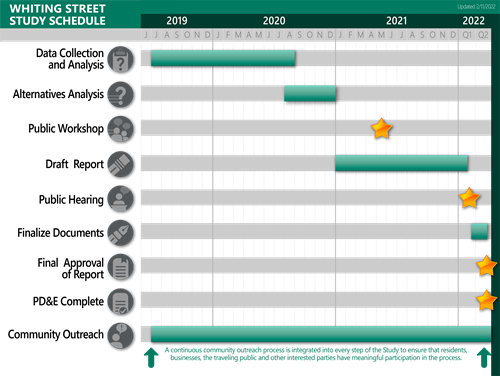This screenshot has height=376, width=500.
Task: Select the Final Approval of Report document icon
Action: [x=121, y=267]
